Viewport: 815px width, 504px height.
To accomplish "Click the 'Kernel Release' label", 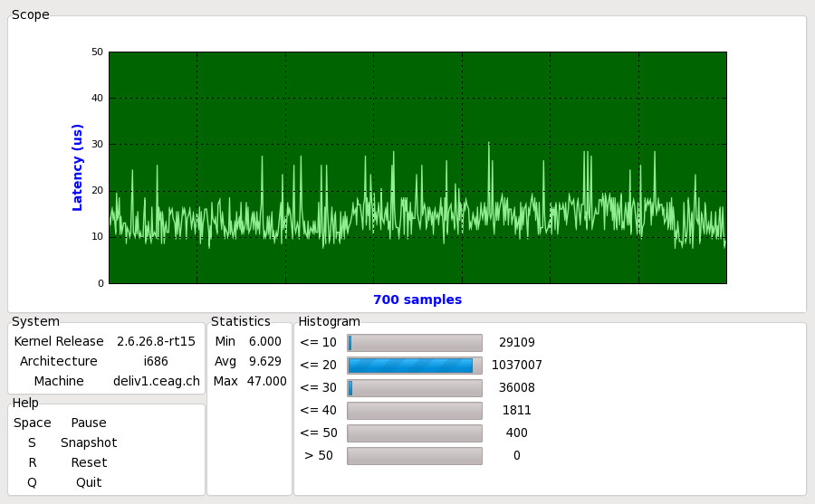I will click(59, 341).
